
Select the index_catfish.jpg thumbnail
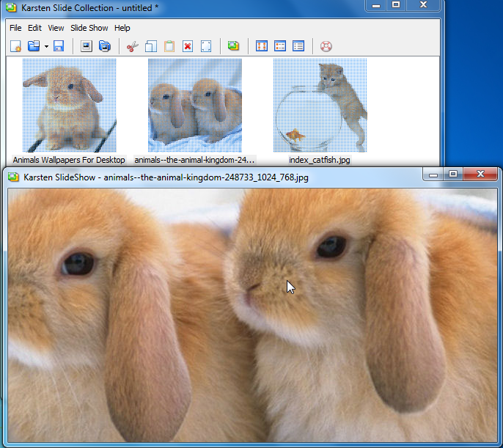point(320,105)
